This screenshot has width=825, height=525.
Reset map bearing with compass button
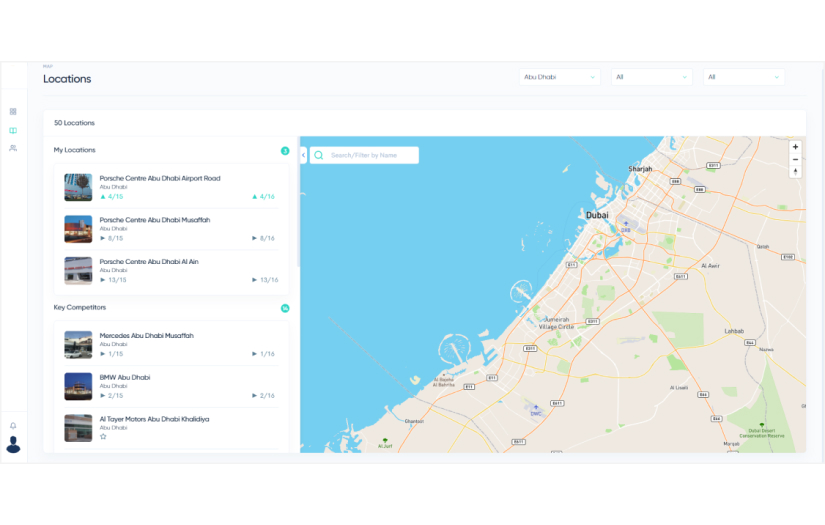pyautogui.click(x=796, y=171)
